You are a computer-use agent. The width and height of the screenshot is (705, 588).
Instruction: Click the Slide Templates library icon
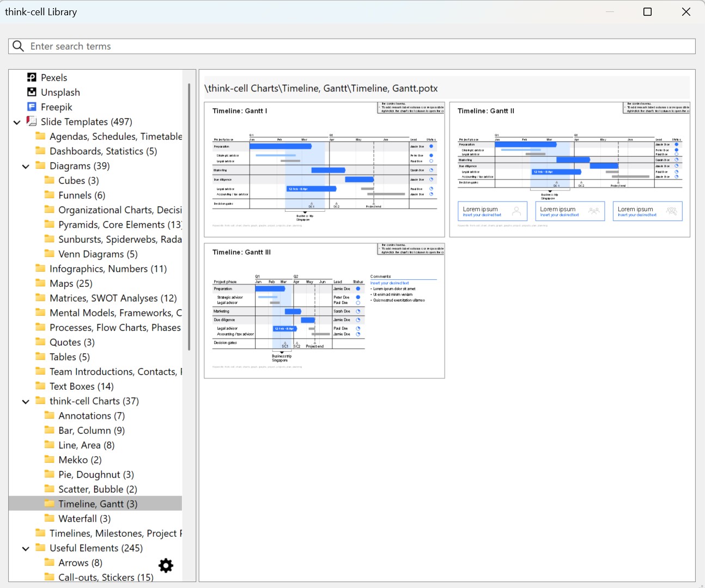point(32,121)
